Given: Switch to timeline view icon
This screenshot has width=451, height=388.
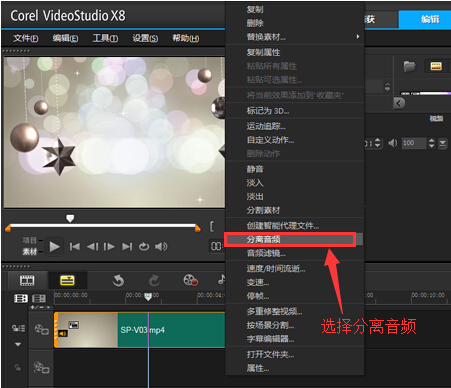Looking at the screenshot, I should pyautogui.click(x=67, y=280).
